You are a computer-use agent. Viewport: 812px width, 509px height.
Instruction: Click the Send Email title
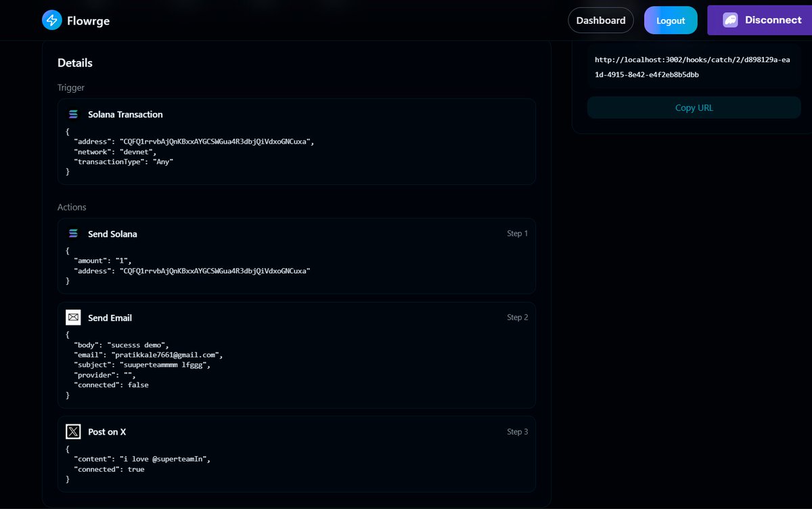[x=110, y=317]
